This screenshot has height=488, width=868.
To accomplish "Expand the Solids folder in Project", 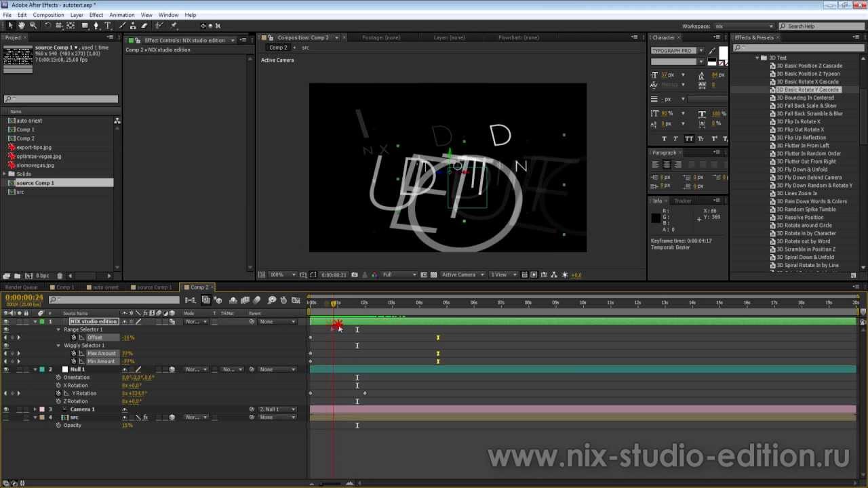I will [x=4, y=174].
